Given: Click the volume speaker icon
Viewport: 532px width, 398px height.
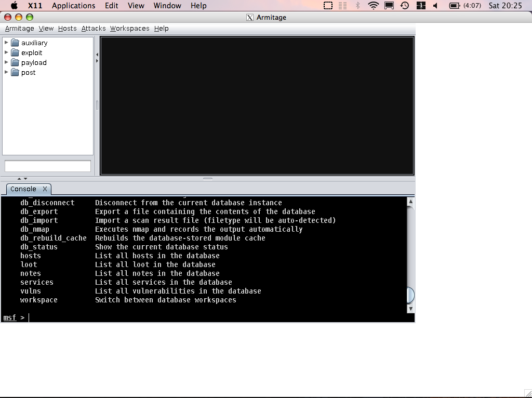Looking at the screenshot, I should pos(435,5).
